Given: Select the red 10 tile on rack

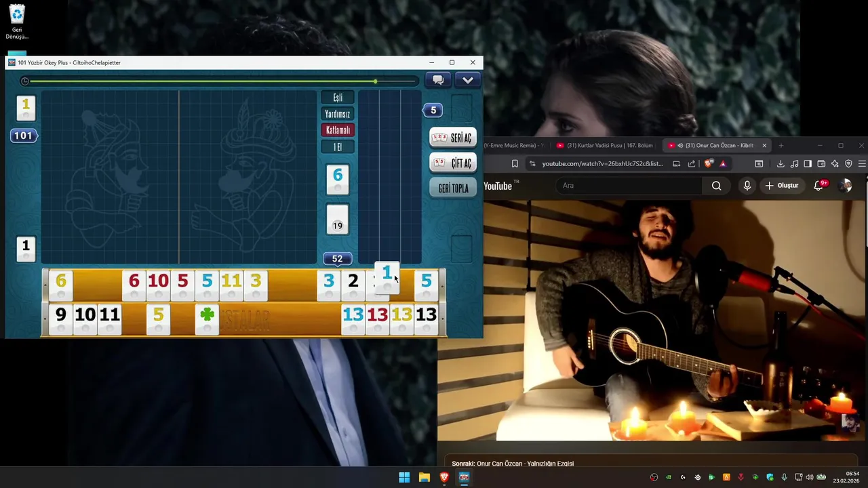Looking at the screenshot, I should pyautogui.click(x=159, y=285).
